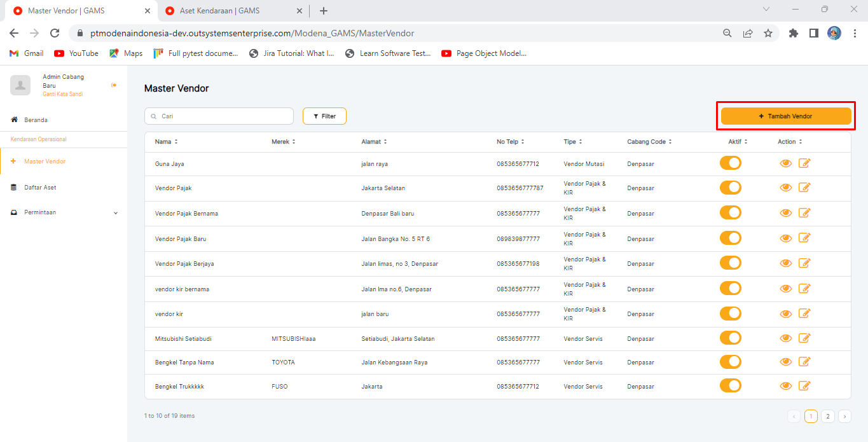The image size is (868, 442).
Task: Toggle Aktif switch for Bengkel Tanpa Nama
Action: tap(731, 362)
